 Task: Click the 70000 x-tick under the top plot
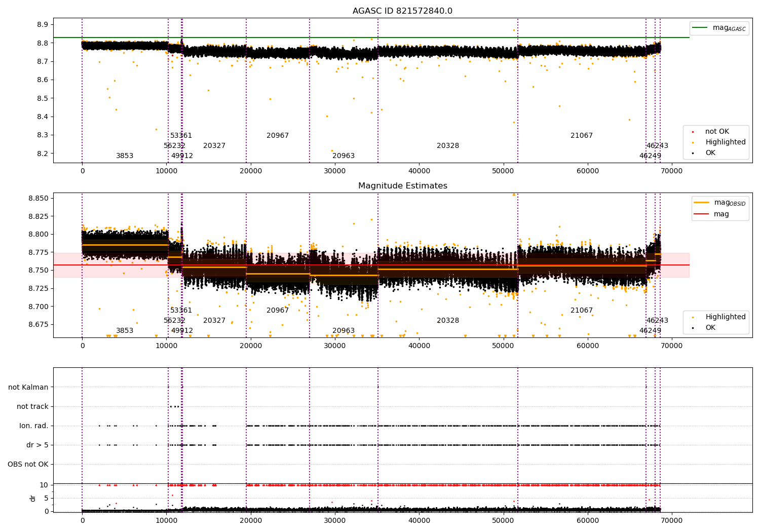coord(672,171)
